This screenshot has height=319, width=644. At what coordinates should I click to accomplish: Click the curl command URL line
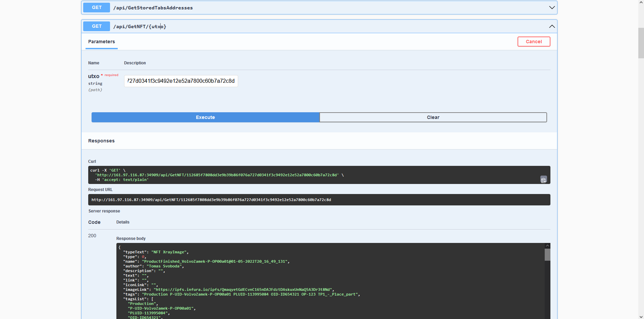[x=217, y=175]
